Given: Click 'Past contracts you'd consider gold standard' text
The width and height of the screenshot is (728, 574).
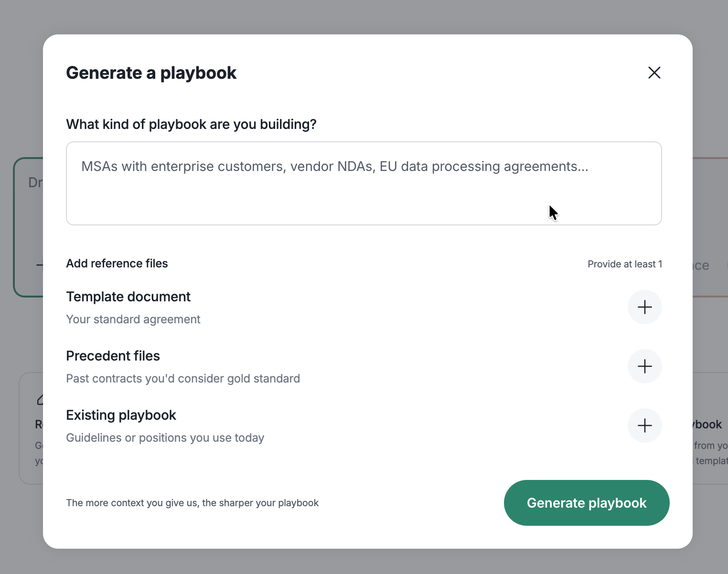Looking at the screenshot, I should pyautogui.click(x=183, y=379).
